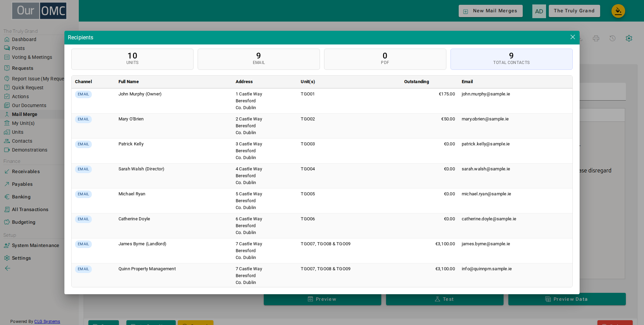
Task: Click the Demonstrations sidebar icon
Action: [x=7, y=150]
